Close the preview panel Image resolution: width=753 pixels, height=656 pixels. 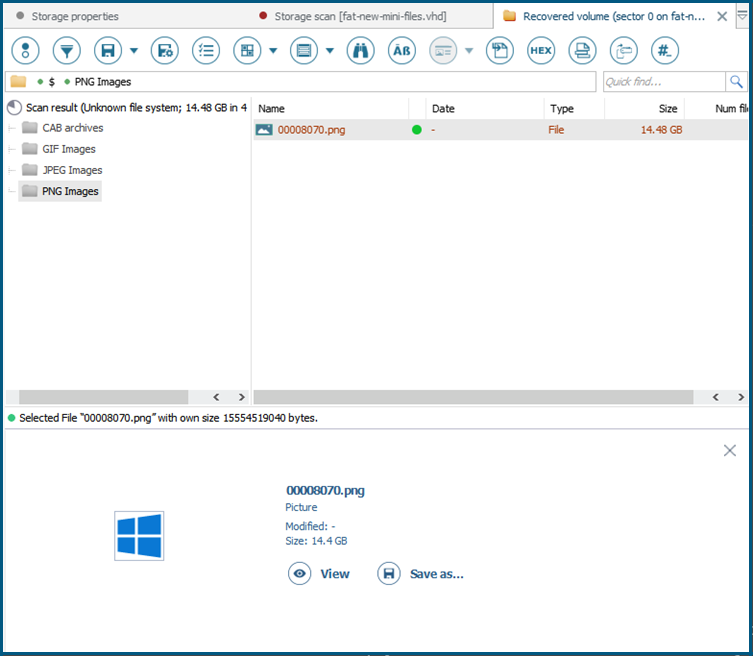pos(729,450)
